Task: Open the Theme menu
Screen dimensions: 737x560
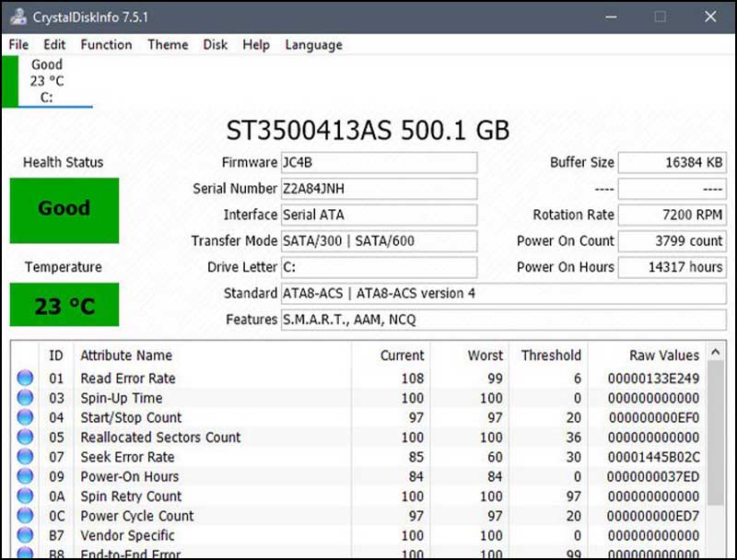Action: (168, 44)
